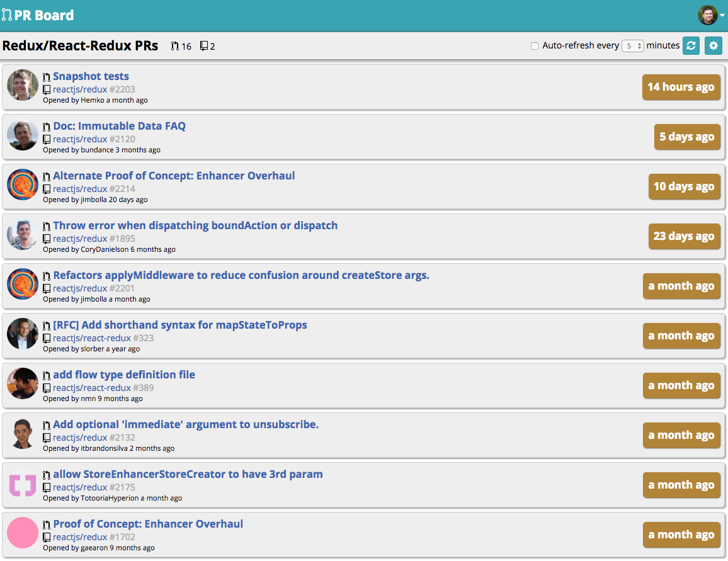Image resolution: width=728 pixels, height=561 pixels.
Task: Click the Redux/React-Redux PRs board title
Action: [x=81, y=45]
